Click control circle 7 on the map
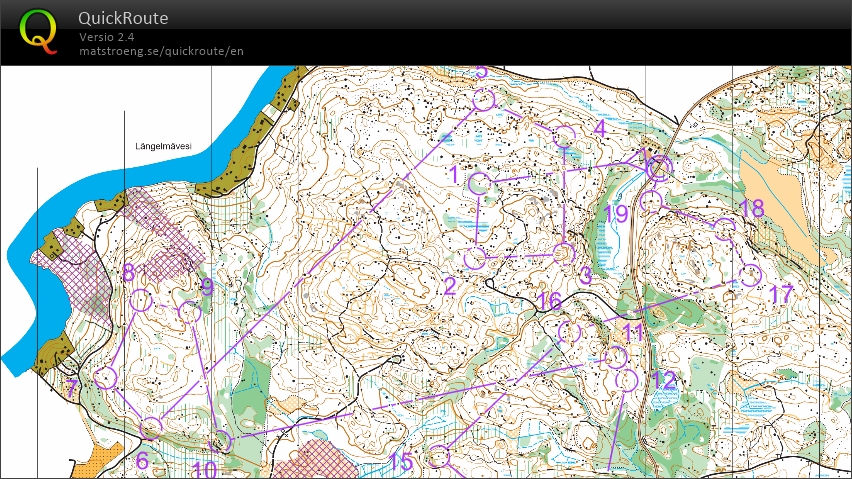 [105, 378]
